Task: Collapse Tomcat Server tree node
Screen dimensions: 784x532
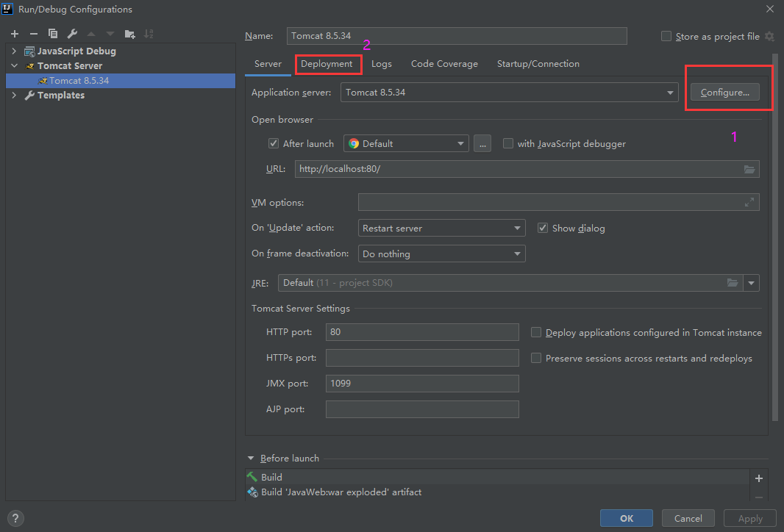Action: (14, 66)
